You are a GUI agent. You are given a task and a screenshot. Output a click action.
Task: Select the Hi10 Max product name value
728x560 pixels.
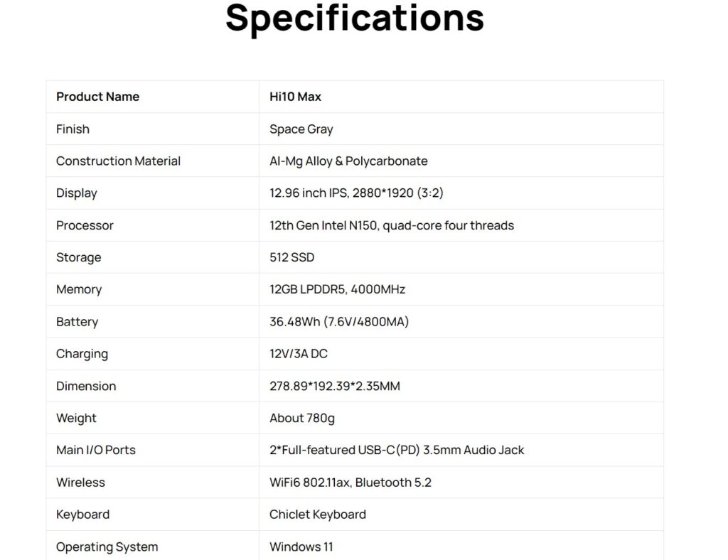tap(295, 97)
